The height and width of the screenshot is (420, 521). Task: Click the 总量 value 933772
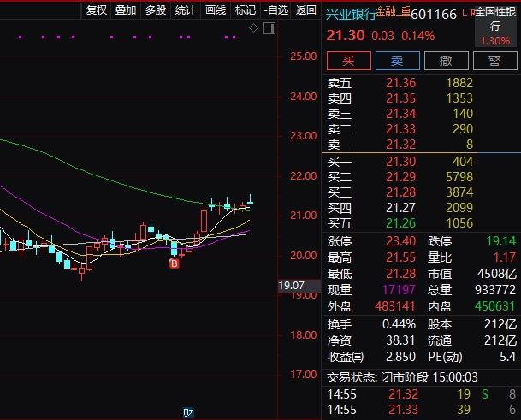point(495,290)
